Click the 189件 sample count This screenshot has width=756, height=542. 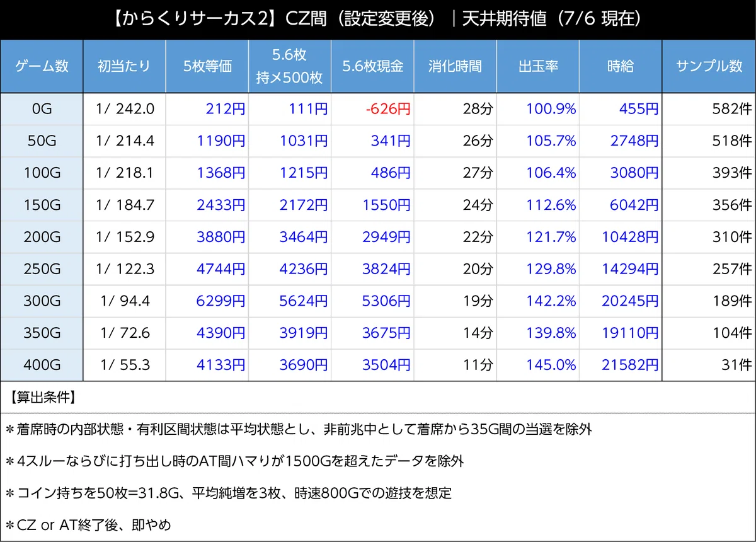point(732,301)
